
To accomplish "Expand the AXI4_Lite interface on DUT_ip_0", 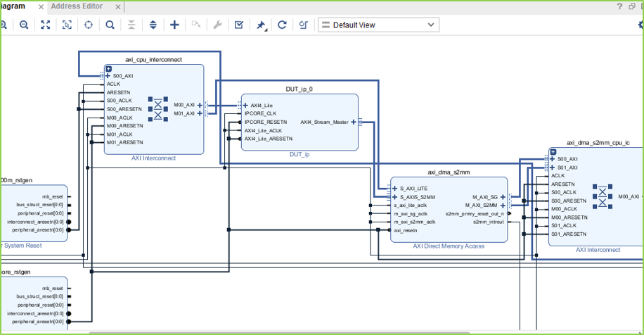I will [x=245, y=106].
